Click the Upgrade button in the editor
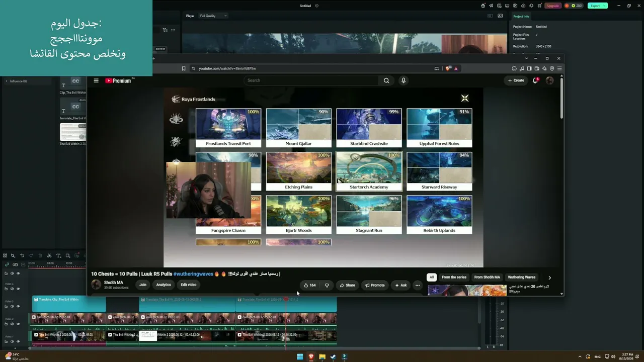This screenshot has width=644, height=362. click(x=553, y=6)
